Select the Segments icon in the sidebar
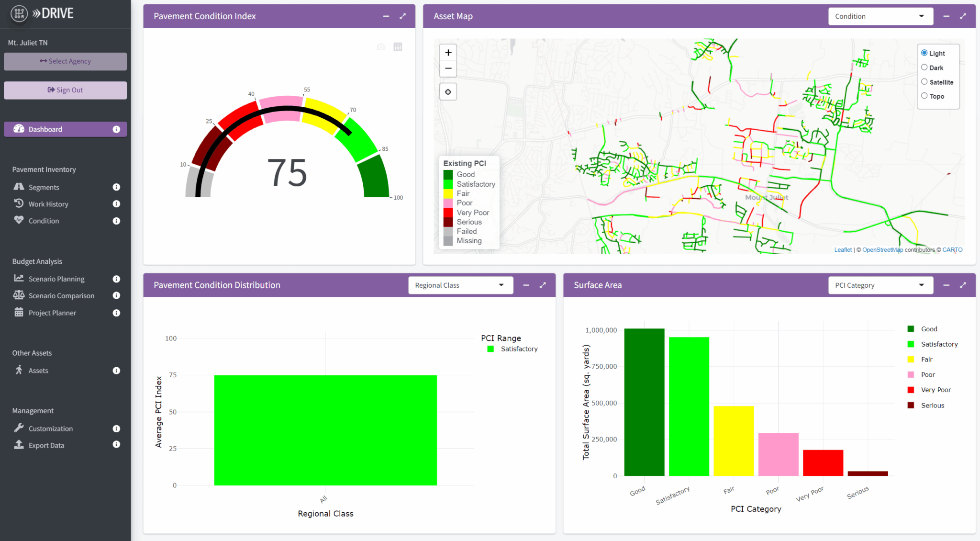Image resolution: width=980 pixels, height=541 pixels. pos(19,187)
